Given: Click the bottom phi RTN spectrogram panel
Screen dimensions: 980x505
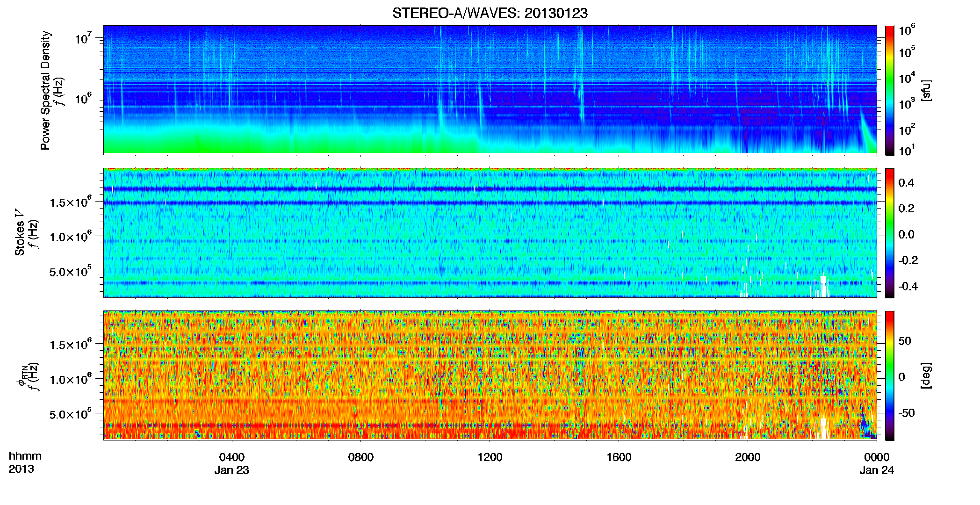Looking at the screenshot, I should tap(490, 375).
